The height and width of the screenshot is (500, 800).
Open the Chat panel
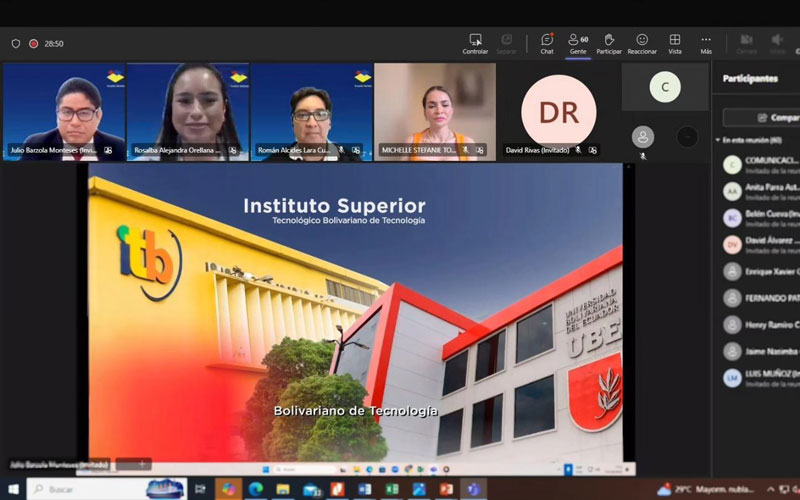(x=547, y=42)
